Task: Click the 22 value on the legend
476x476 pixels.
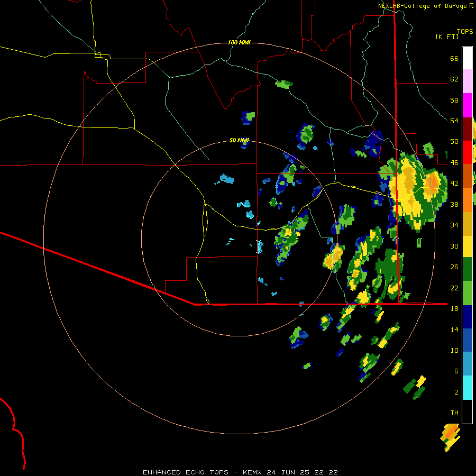Action: point(454,288)
